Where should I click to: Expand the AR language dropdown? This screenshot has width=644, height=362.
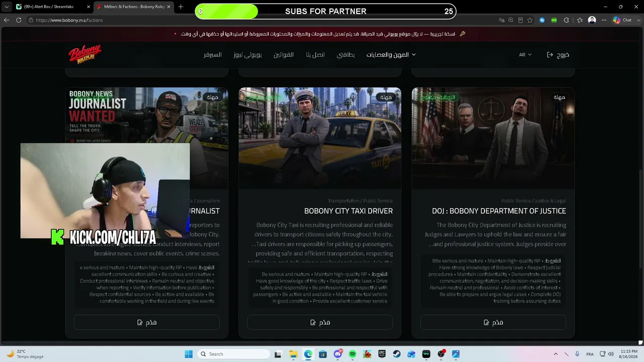pyautogui.click(x=525, y=55)
